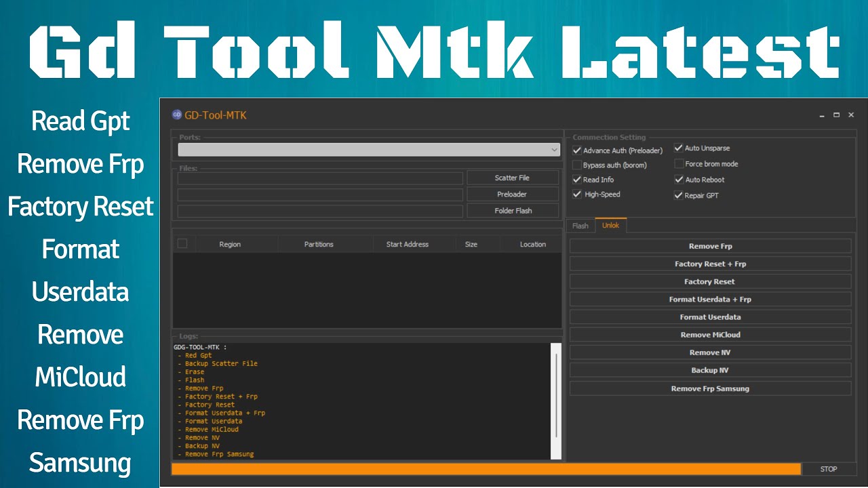Check the select-all box in partition table header
868x488 pixels.
click(x=182, y=243)
